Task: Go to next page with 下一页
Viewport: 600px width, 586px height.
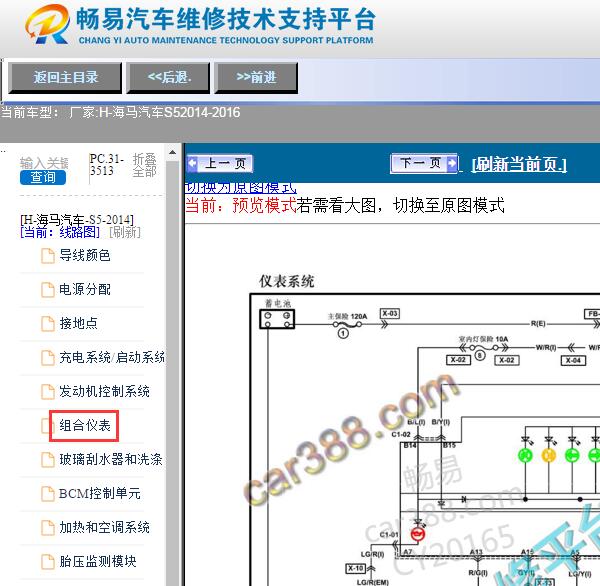Action: point(424,163)
